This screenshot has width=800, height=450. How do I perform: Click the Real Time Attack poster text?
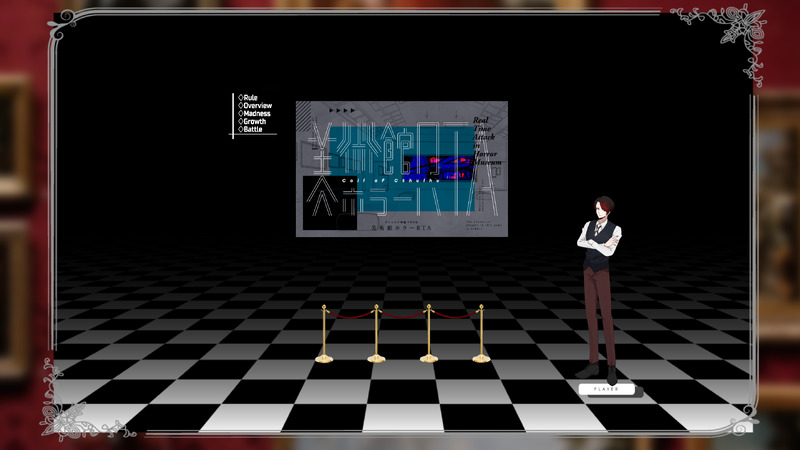click(487, 141)
